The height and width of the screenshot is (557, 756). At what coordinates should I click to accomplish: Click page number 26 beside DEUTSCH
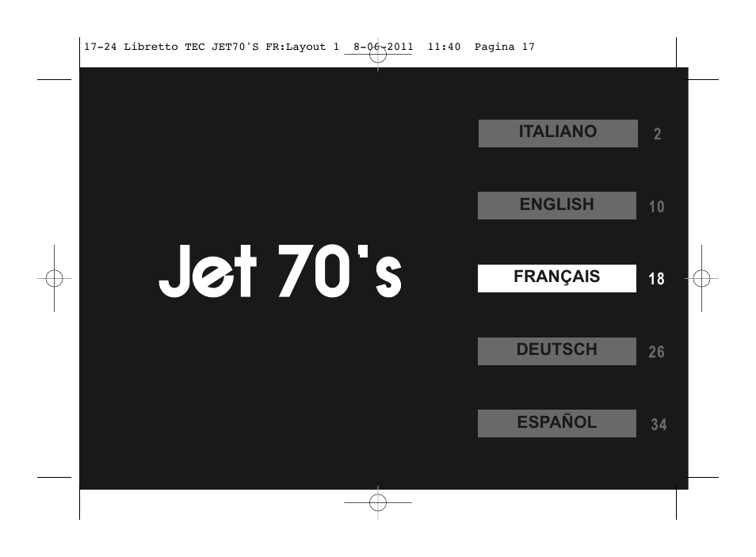(657, 352)
